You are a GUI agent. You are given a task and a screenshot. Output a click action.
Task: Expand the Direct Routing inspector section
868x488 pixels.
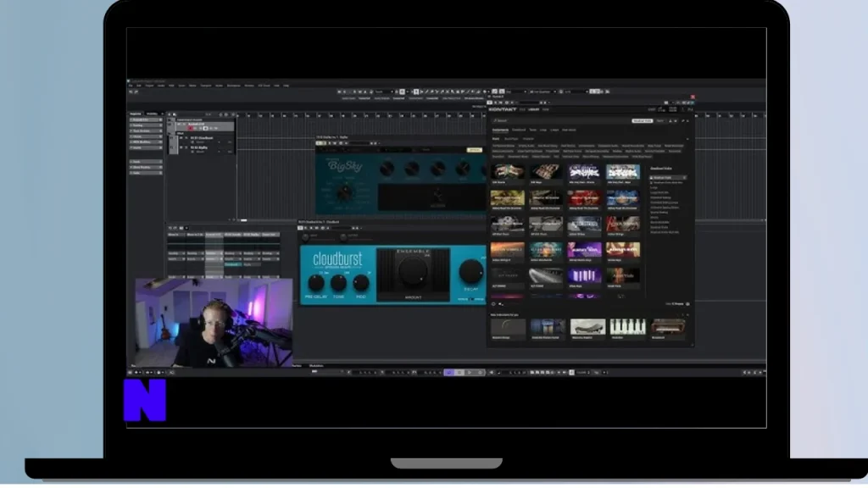(x=146, y=167)
